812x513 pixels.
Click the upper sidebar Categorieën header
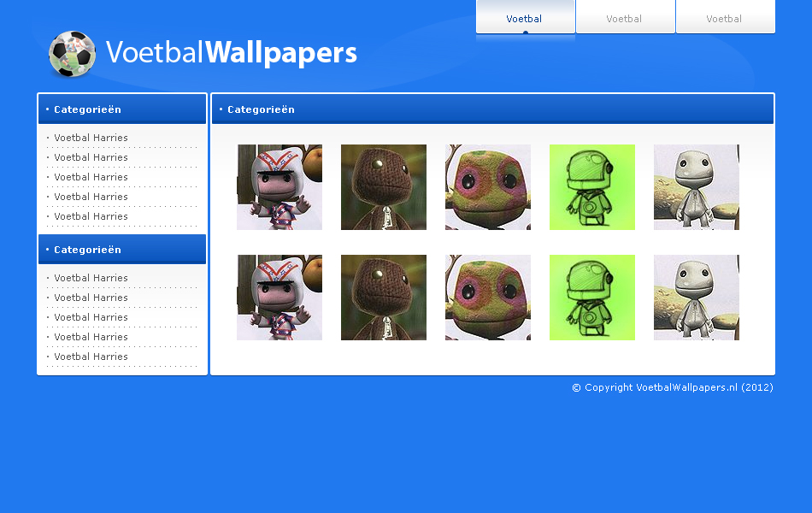pos(122,109)
